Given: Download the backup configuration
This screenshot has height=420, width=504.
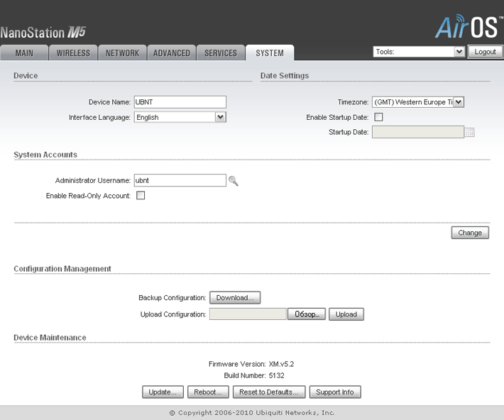Looking at the screenshot, I should [235, 297].
